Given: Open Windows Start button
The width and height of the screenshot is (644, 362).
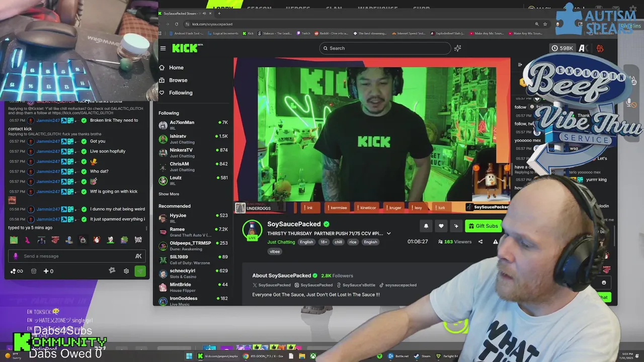Looking at the screenshot, I should (189, 356).
